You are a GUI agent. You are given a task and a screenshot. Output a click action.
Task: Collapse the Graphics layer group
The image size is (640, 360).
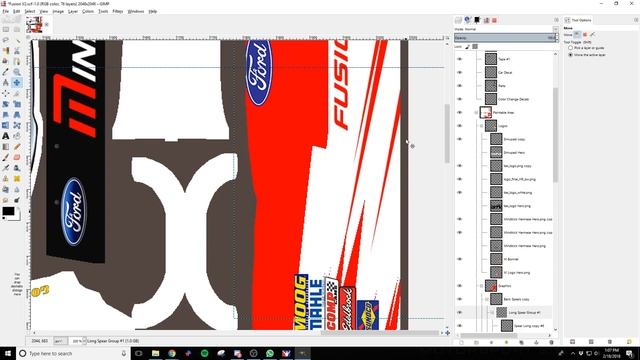[482, 286]
